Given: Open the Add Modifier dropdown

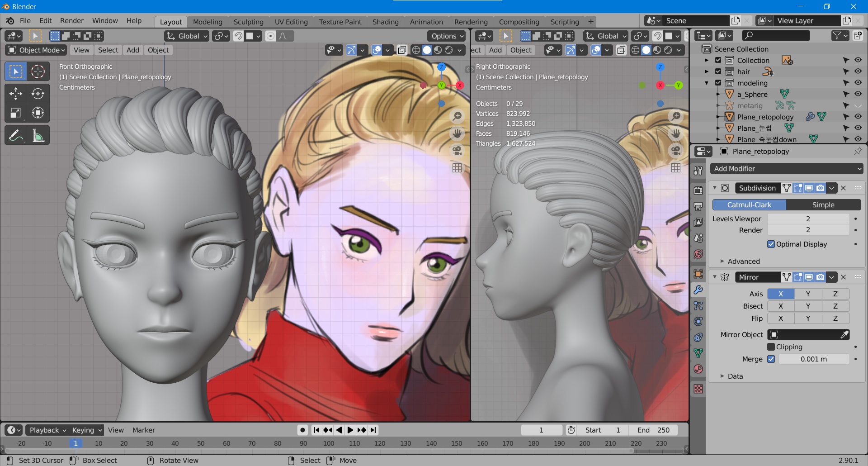Looking at the screenshot, I should (787, 169).
